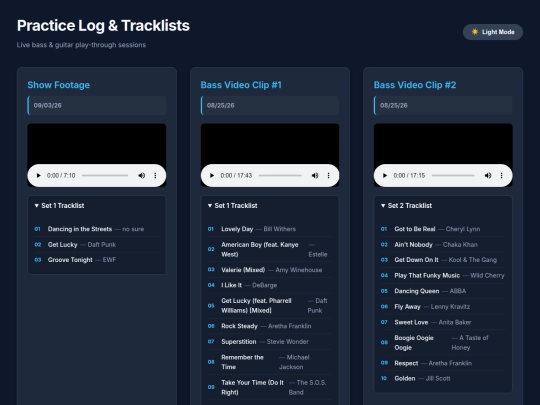Open more options for Bass Video Clip #1 player

click(x=329, y=176)
